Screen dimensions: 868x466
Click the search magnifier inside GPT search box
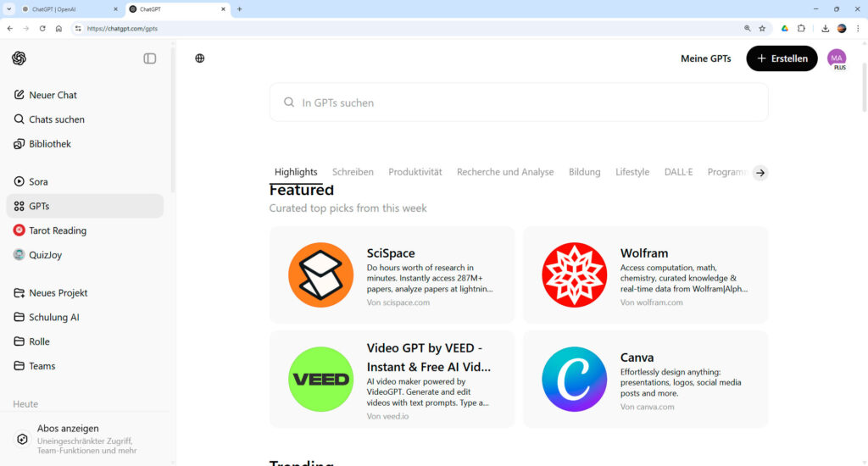(x=288, y=103)
